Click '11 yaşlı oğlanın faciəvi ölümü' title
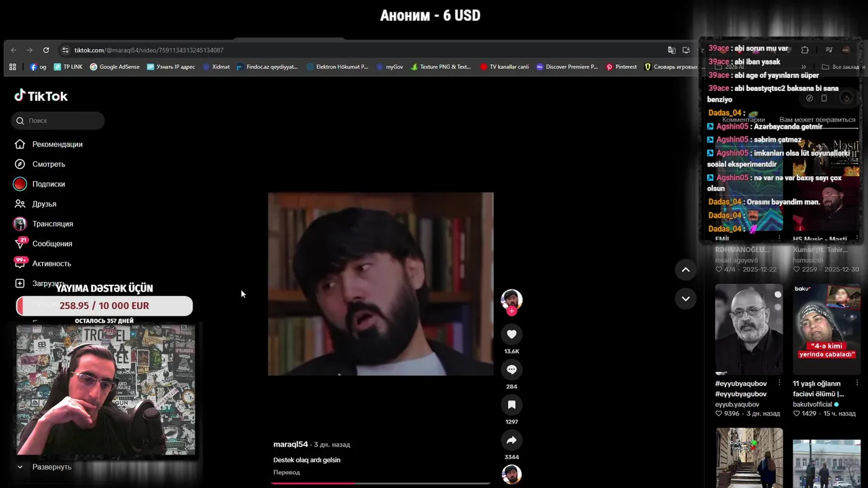 (818, 388)
